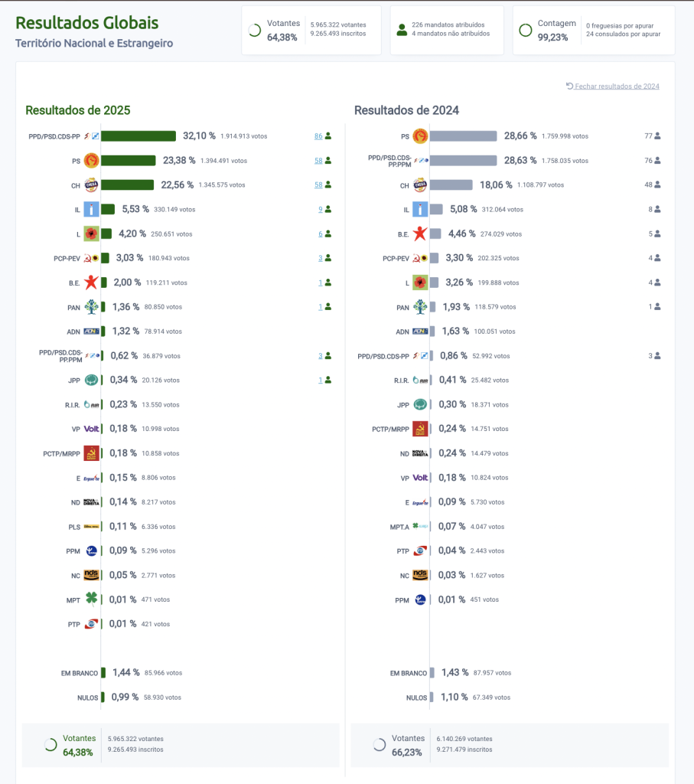This screenshot has width=694, height=784.
Task: Click the MPT clover logo in 2025 results
Action: pos(91,599)
